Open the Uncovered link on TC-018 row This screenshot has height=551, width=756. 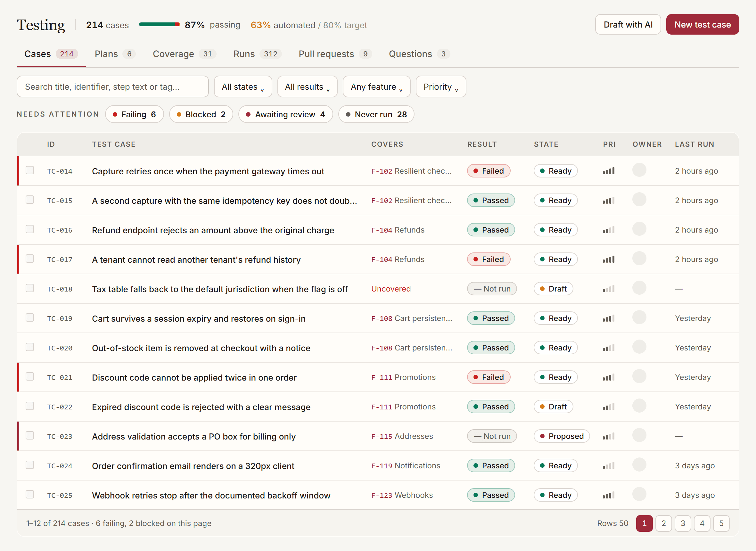point(391,289)
